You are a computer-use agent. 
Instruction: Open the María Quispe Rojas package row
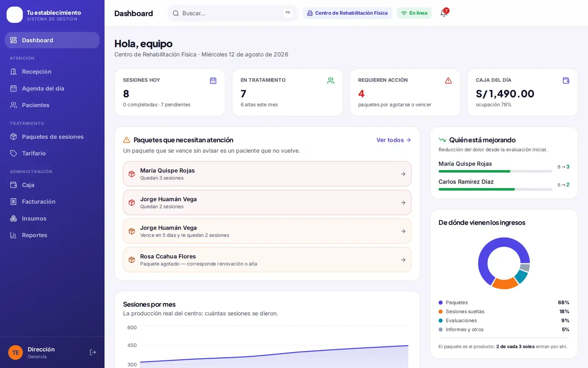coord(267,174)
